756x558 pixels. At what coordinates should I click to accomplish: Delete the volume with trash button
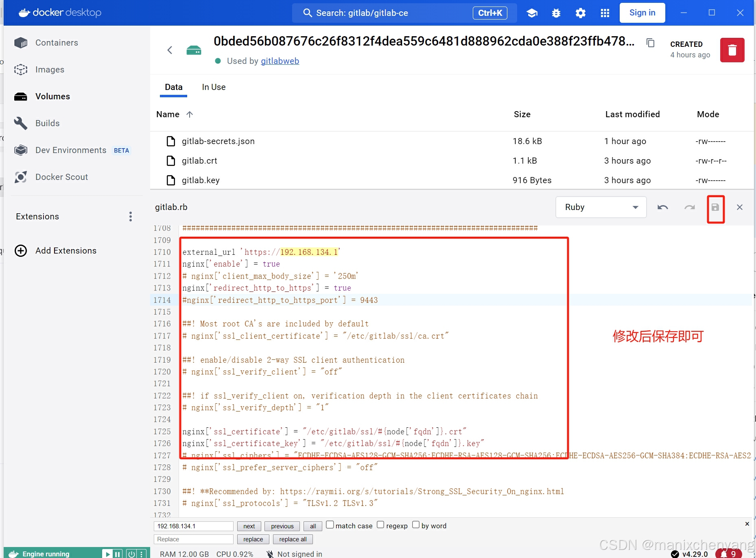click(x=732, y=50)
